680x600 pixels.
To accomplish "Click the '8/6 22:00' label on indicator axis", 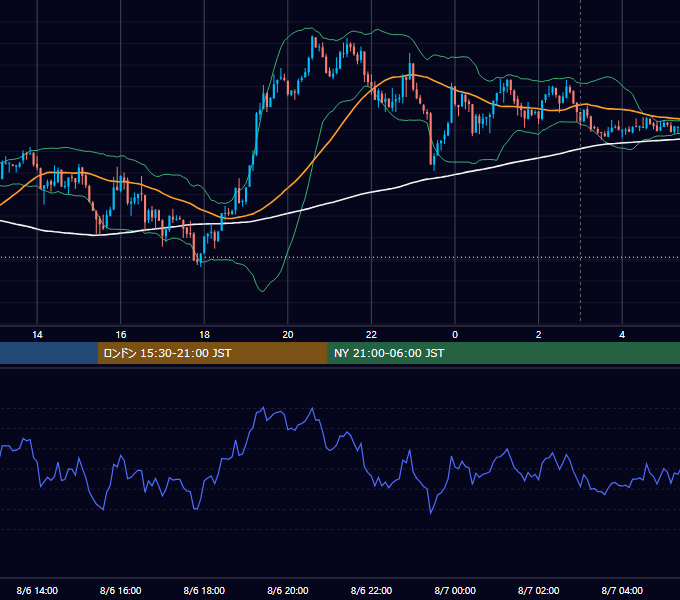I will coord(371,590).
